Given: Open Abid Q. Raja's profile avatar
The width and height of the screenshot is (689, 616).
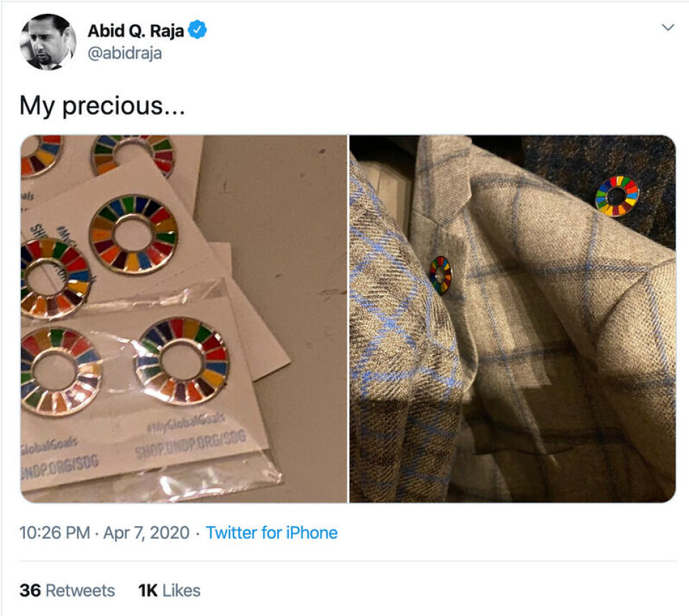Looking at the screenshot, I should pos(48,42).
